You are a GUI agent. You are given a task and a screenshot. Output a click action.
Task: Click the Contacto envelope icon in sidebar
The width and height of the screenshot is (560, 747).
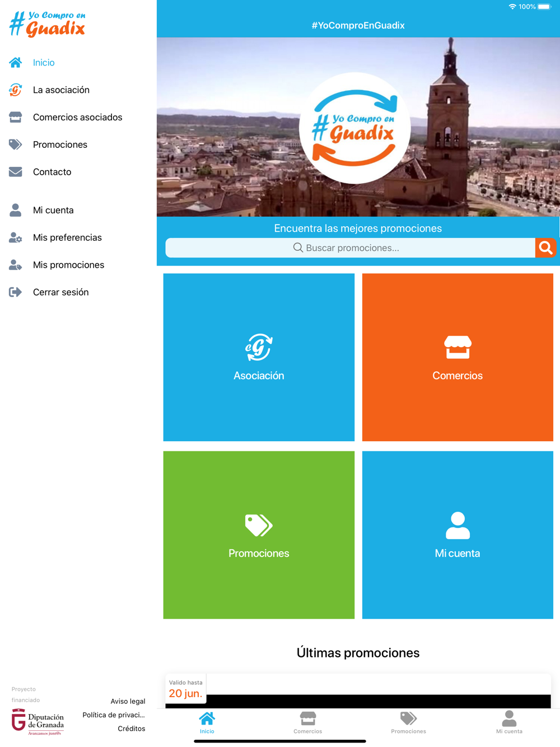[15, 172]
